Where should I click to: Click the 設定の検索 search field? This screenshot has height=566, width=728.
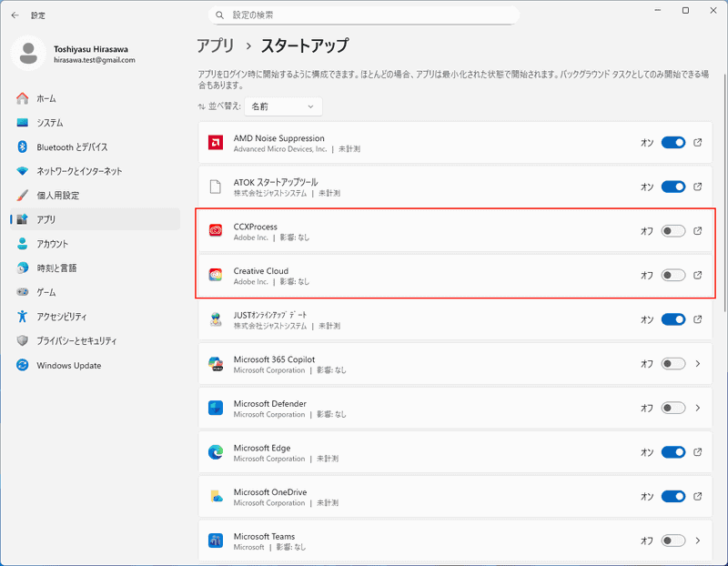[x=364, y=15]
